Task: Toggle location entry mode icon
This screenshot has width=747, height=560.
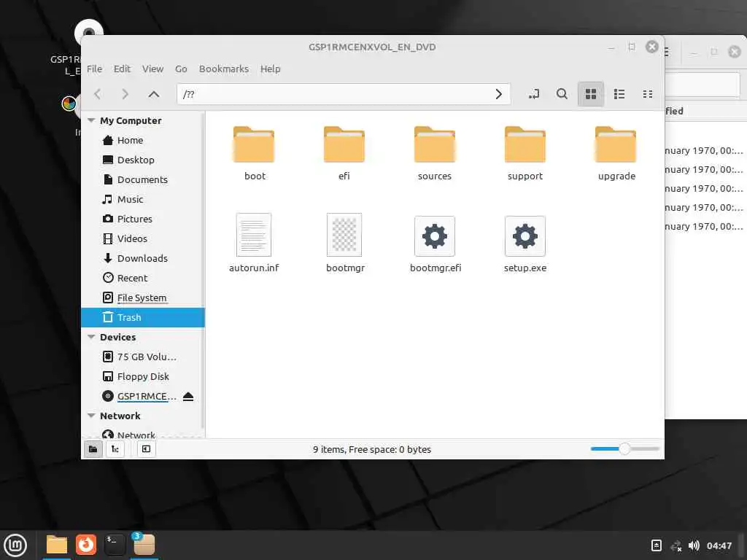Action: click(534, 94)
